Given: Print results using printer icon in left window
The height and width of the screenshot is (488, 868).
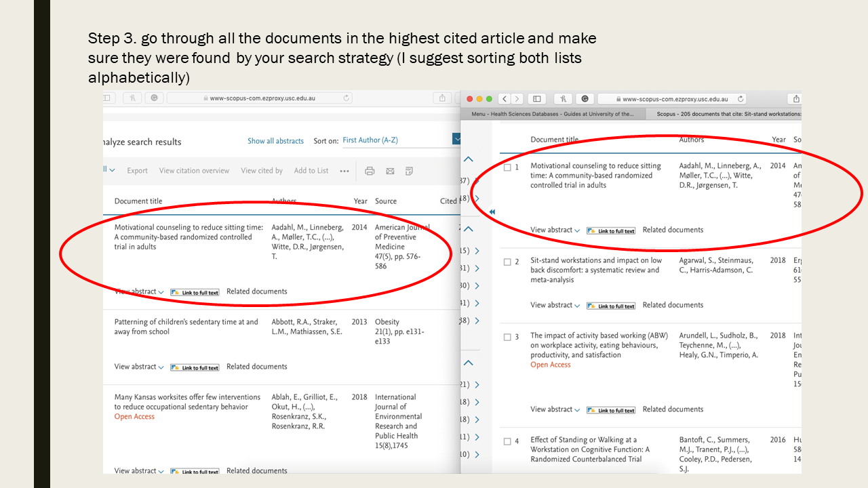Looking at the screenshot, I should point(370,171).
